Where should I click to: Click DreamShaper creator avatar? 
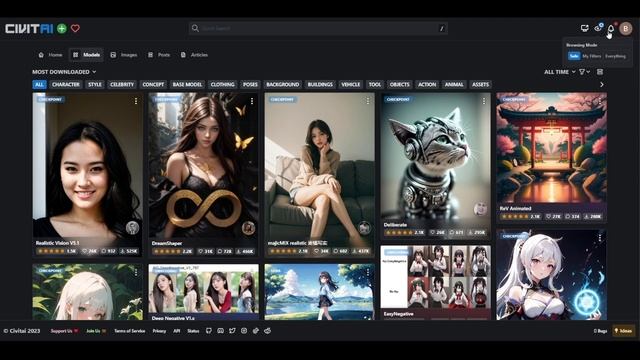pos(248,228)
